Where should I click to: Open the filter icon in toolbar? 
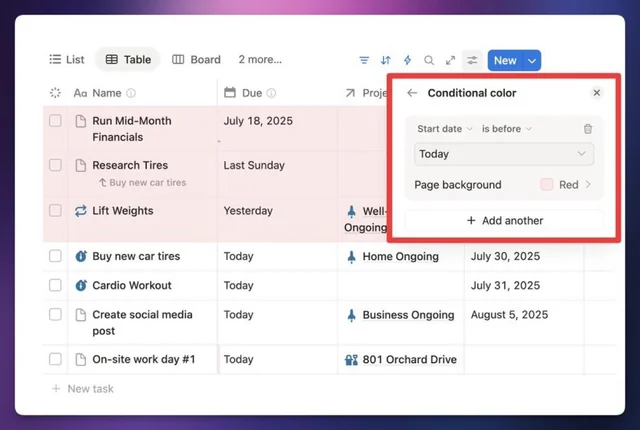coord(364,60)
